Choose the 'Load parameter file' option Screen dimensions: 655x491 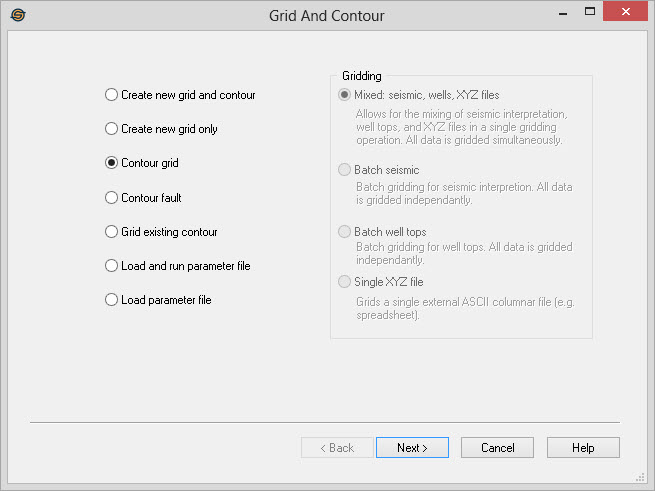[112, 300]
